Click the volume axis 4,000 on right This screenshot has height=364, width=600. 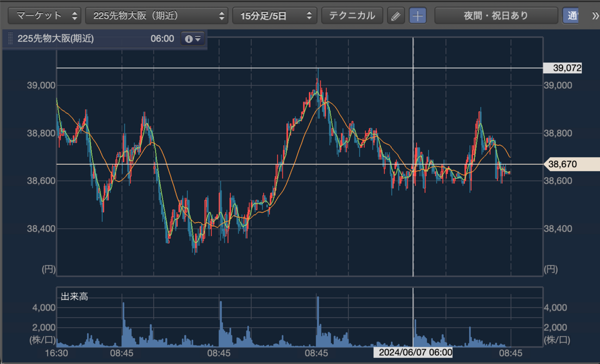point(555,308)
